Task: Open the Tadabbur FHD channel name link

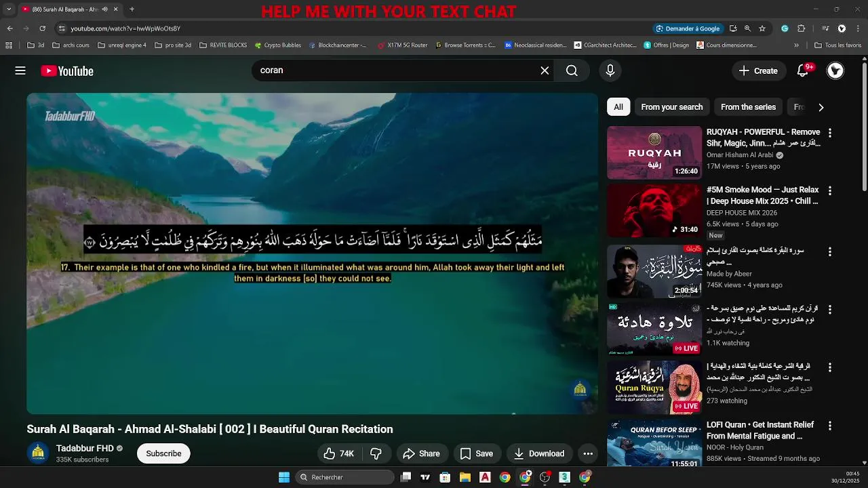Action: click(85, 449)
